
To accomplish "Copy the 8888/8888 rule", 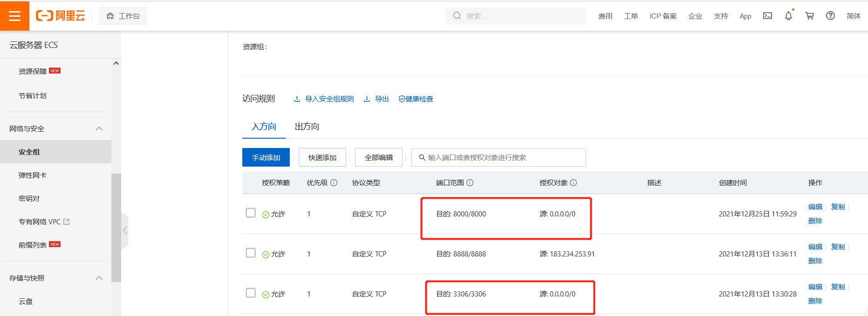I will (x=838, y=247).
